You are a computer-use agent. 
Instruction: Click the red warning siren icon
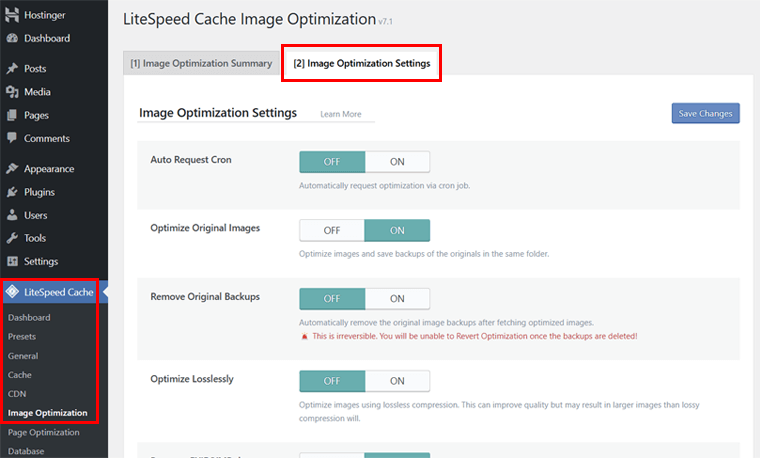[304, 336]
